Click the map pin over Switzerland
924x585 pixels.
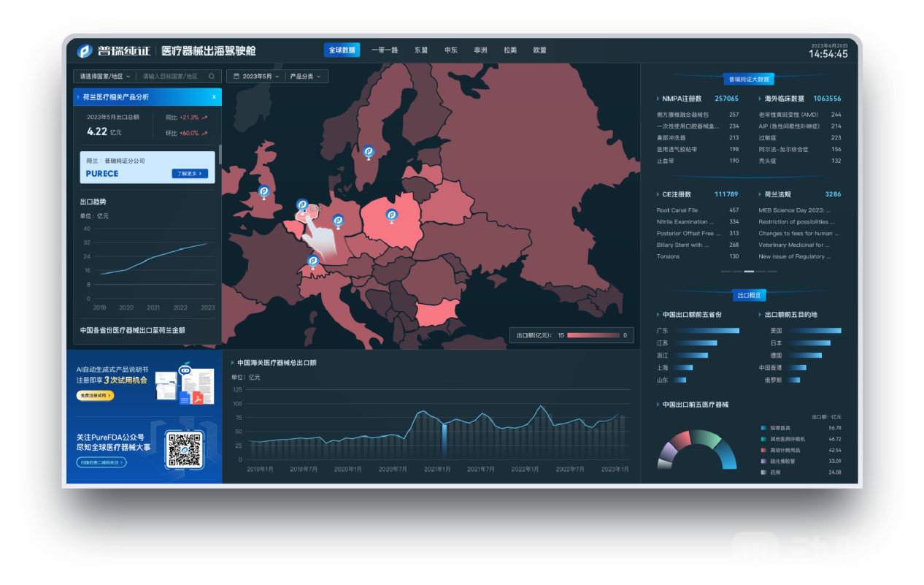click(313, 261)
